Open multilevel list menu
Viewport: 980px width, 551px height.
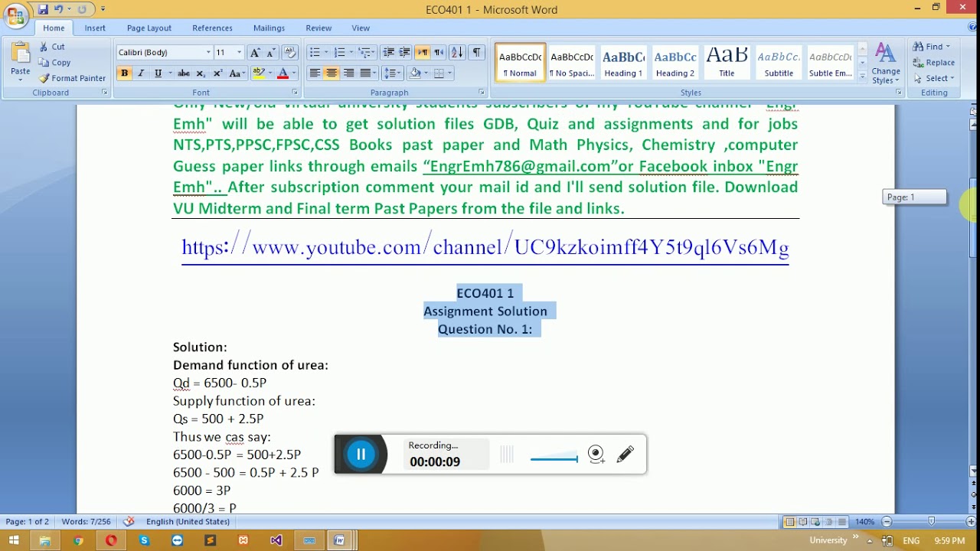click(x=367, y=52)
